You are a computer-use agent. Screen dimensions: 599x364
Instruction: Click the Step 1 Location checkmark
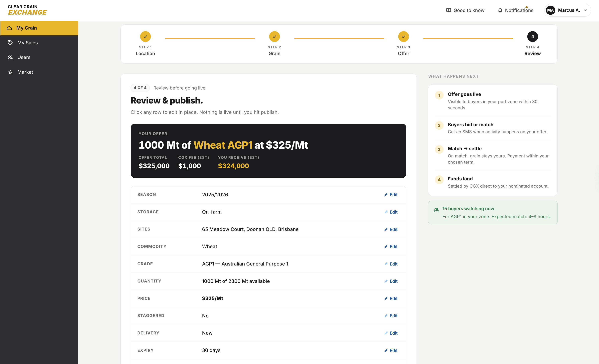click(145, 37)
